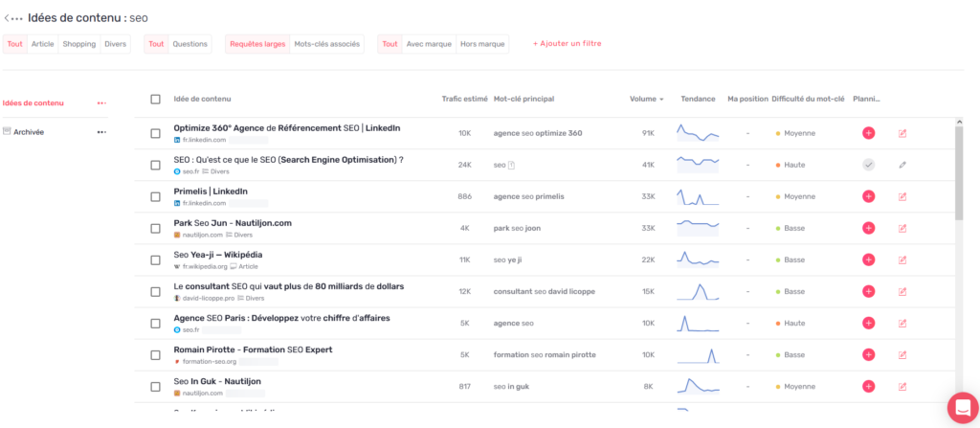Click pencil icon in SEO Qu'est ce que row
The height and width of the screenshot is (428, 980).
pyautogui.click(x=902, y=165)
